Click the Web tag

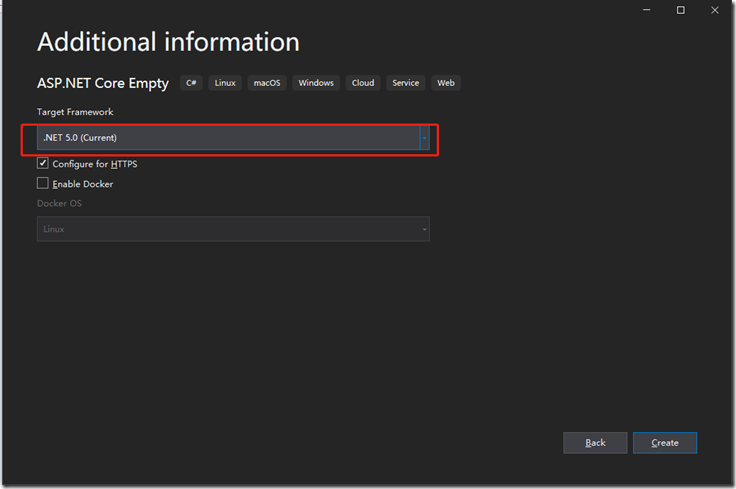point(446,83)
